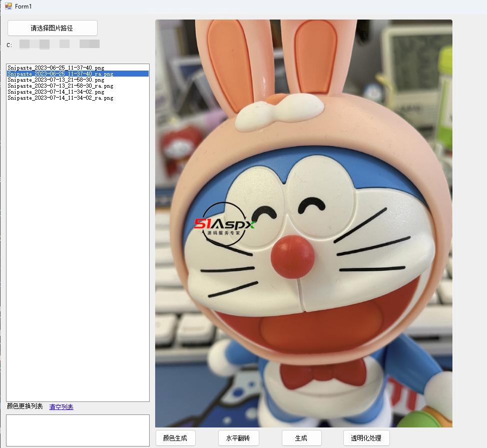Click the 清空列表 link

pos(61,406)
